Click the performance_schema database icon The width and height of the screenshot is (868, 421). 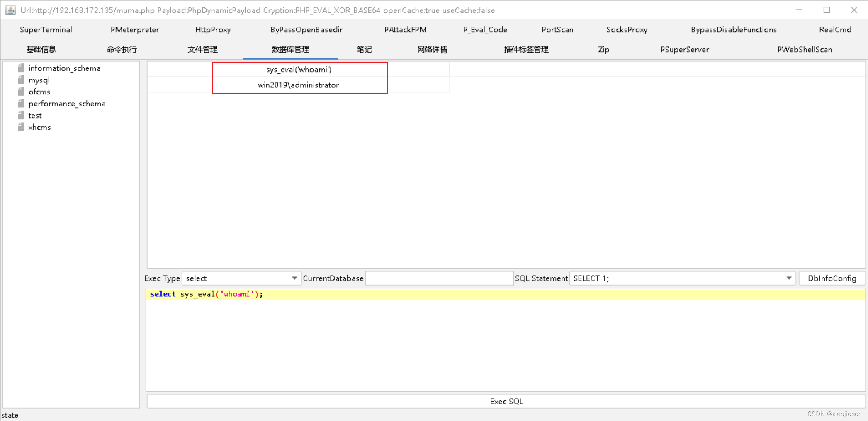[x=22, y=104]
